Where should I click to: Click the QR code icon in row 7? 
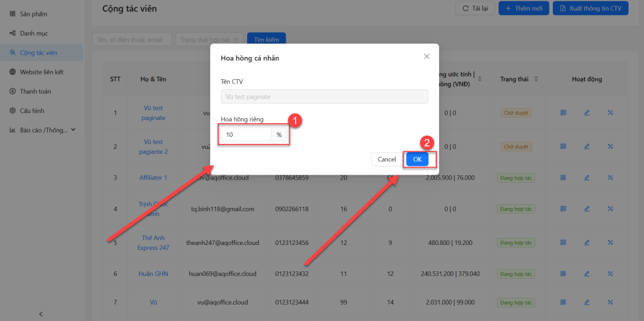point(563,302)
